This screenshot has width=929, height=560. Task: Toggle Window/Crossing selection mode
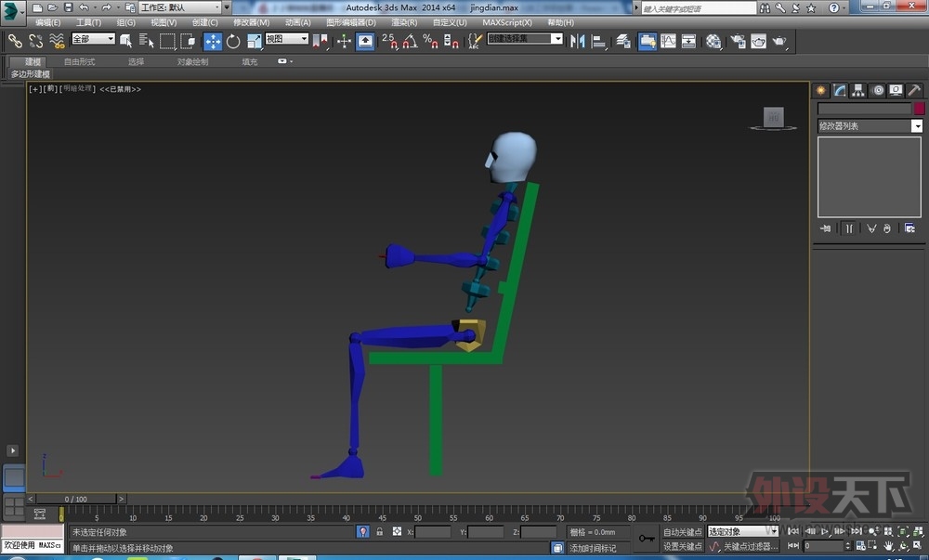pos(188,41)
